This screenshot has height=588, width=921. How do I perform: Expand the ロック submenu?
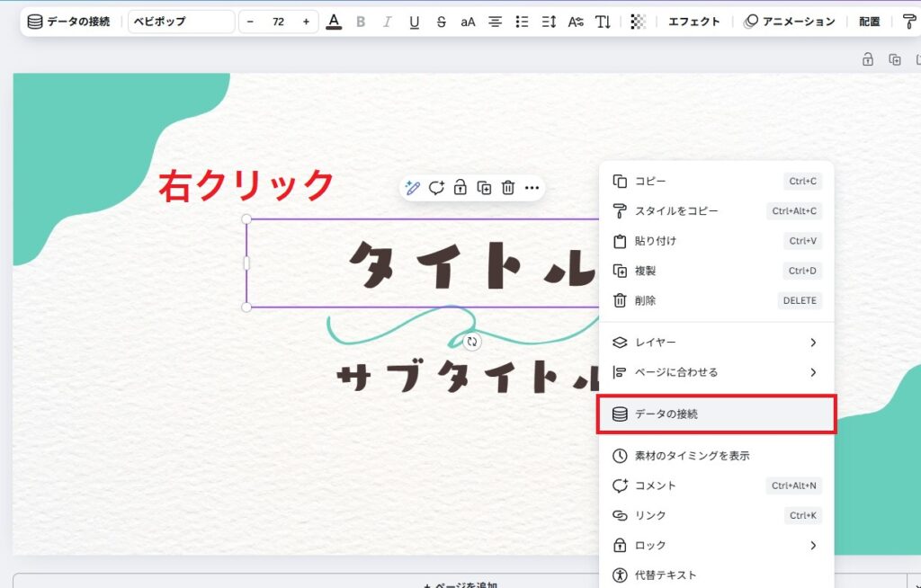pyautogui.click(x=717, y=546)
